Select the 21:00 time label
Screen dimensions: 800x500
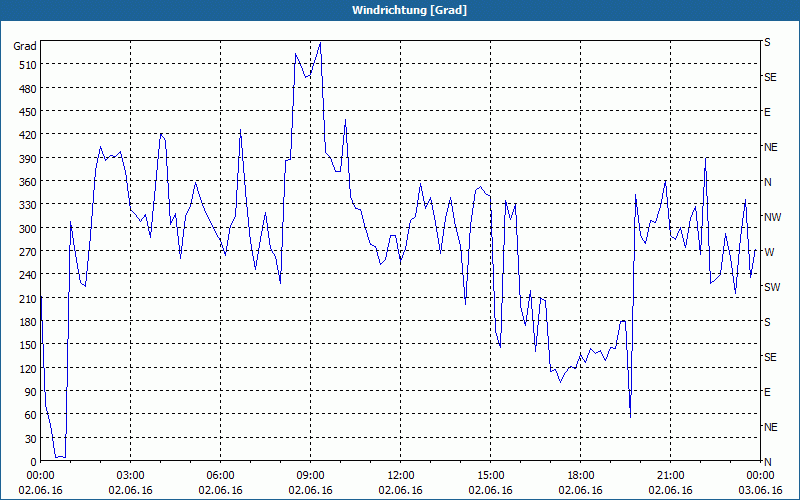pyautogui.click(x=670, y=476)
